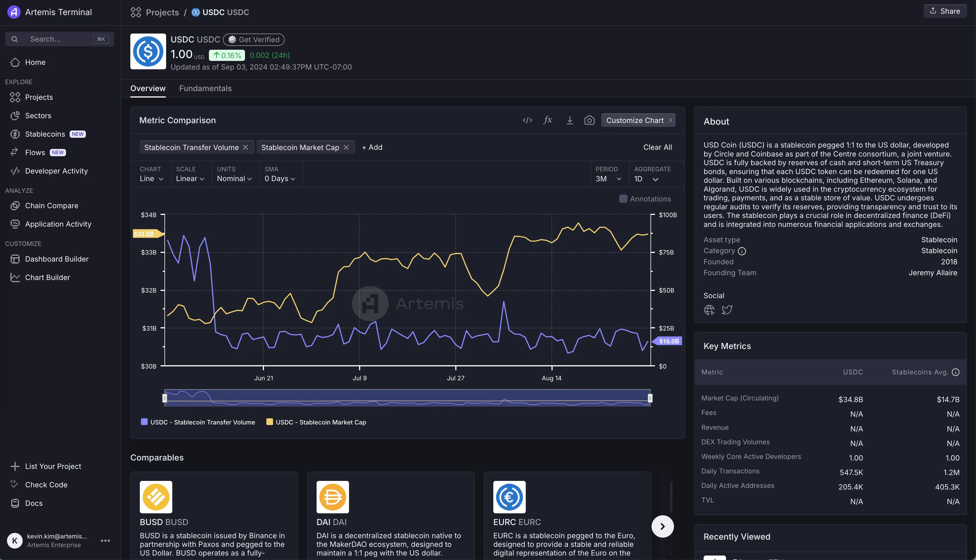Expand the Customize Chart panel
This screenshot has height=560, width=976.
(x=638, y=120)
